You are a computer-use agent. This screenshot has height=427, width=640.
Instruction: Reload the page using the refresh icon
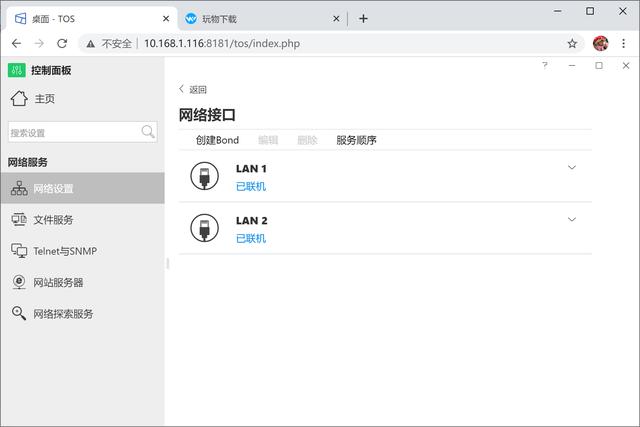[62, 44]
